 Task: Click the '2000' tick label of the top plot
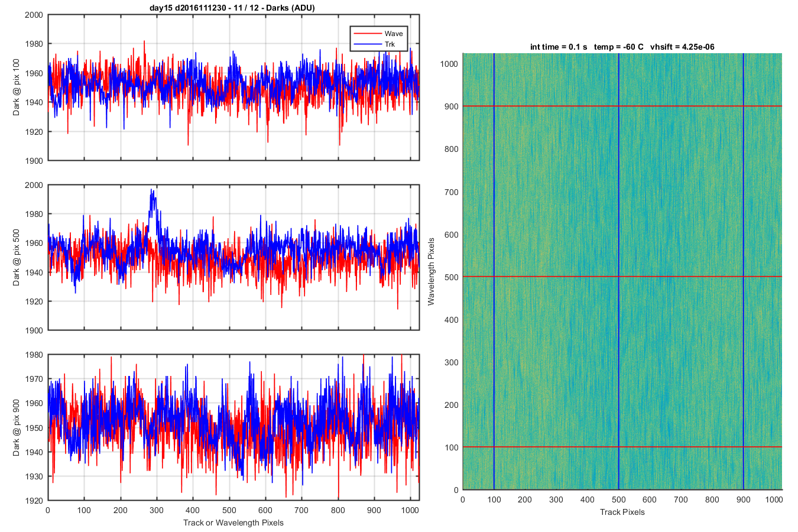tap(34, 15)
